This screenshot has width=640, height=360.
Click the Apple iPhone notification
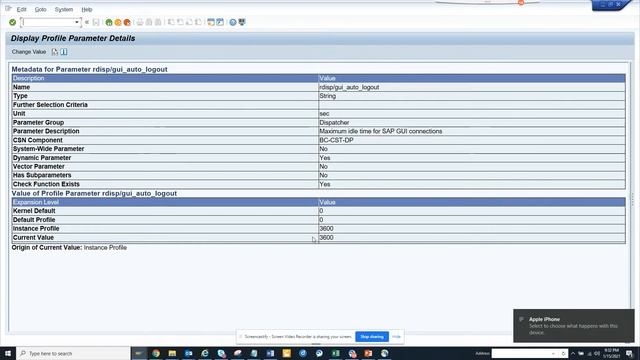(573, 325)
